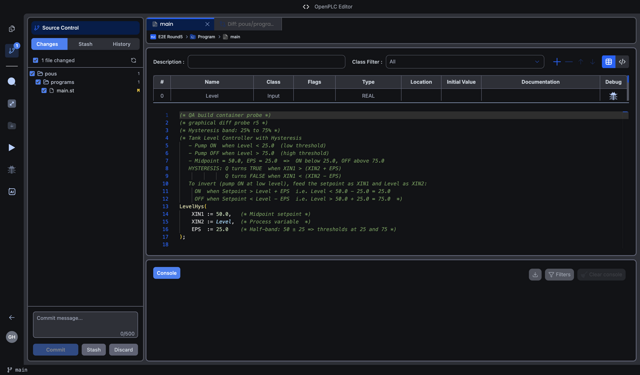Image resolution: width=640 pixels, height=375 pixels.
Task: Click the debugger bug sidebar icon
Action: click(11, 169)
